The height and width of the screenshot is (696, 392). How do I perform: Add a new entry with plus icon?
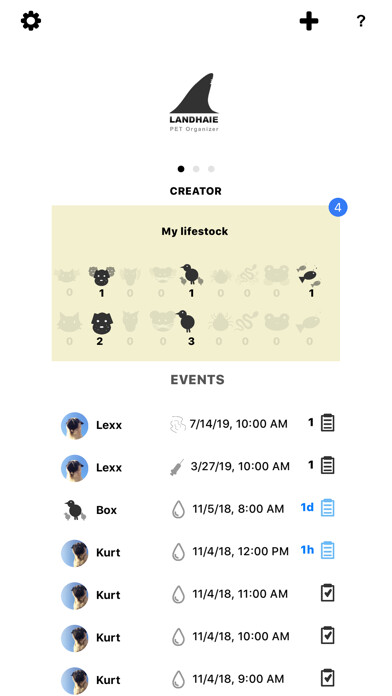coord(309,21)
